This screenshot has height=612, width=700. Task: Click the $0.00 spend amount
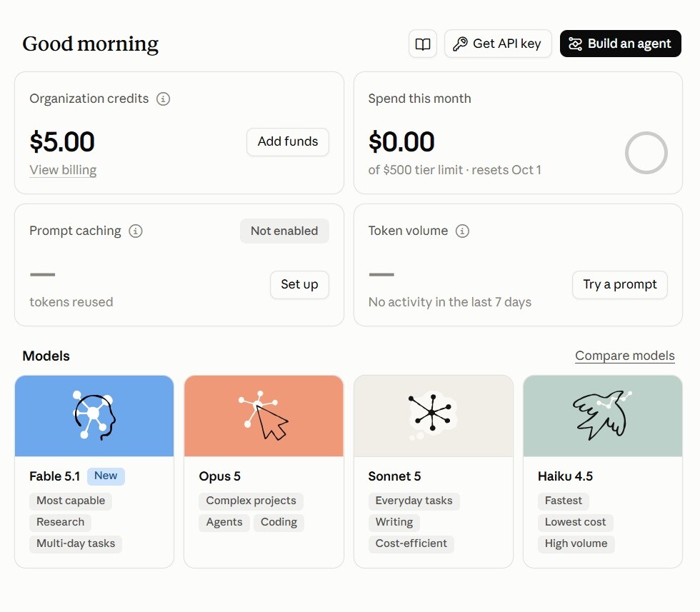tap(401, 142)
